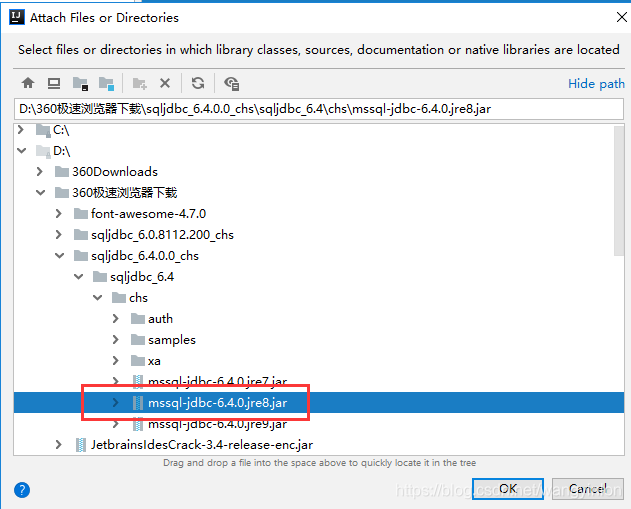Expand the sqljdbc_6.0.8112.200_chs folder
This screenshot has width=631, height=509.
[x=59, y=235]
